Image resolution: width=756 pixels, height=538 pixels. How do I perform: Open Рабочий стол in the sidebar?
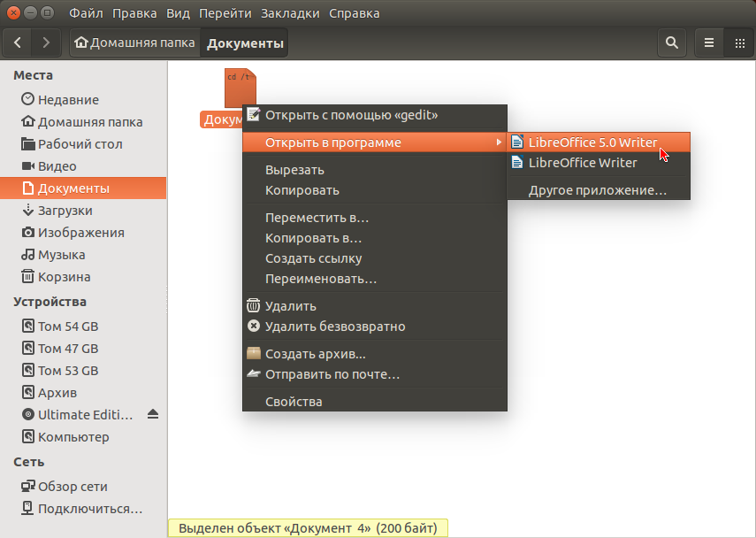pyautogui.click(x=83, y=143)
